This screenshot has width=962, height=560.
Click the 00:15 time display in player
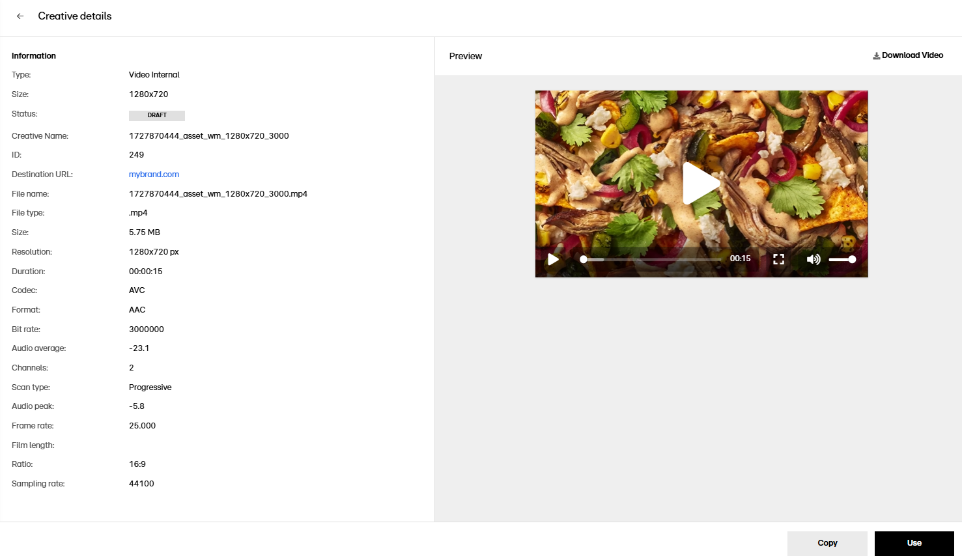click(x=740, y=259)
